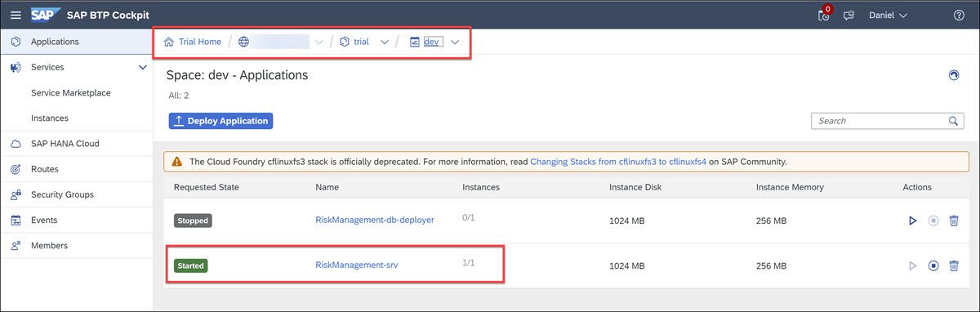Image resolution: width=980 pixels, height=312 pixels.
Task: Open Events in the sidebar
Action: pos(44,220)
